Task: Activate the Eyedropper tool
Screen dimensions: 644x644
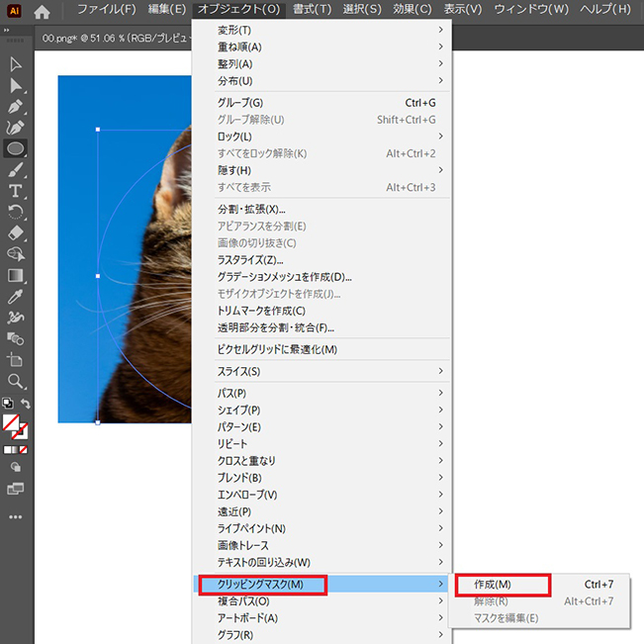Action: click(15, 297)
